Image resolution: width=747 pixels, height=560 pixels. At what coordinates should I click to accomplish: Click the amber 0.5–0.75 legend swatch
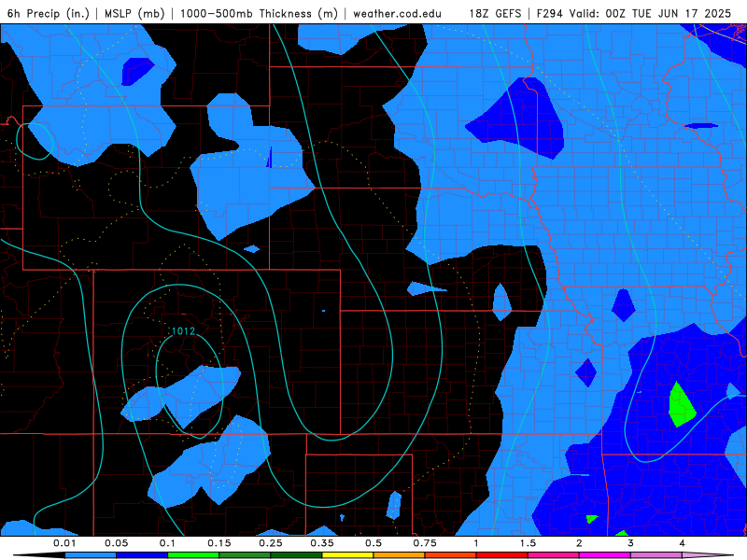pos(400,555)
